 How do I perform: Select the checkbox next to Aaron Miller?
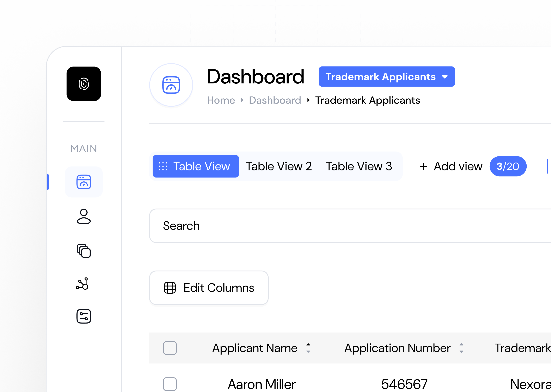point(170,384)
